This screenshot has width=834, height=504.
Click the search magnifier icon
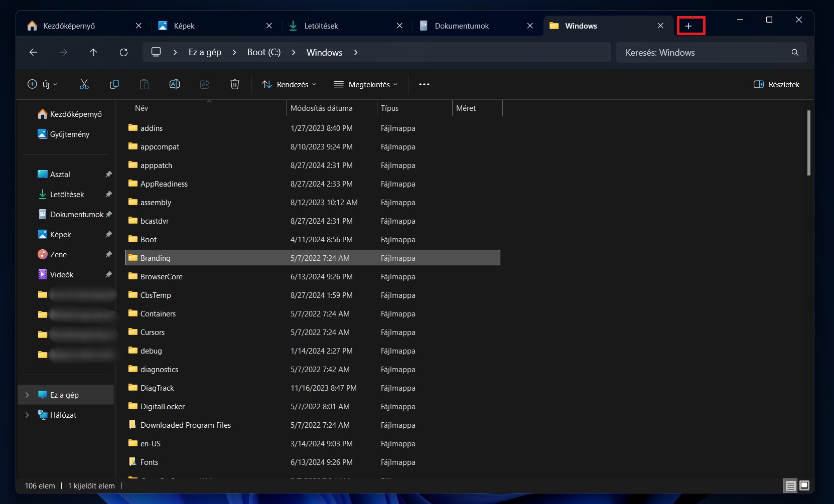click(x=795, y=52)
